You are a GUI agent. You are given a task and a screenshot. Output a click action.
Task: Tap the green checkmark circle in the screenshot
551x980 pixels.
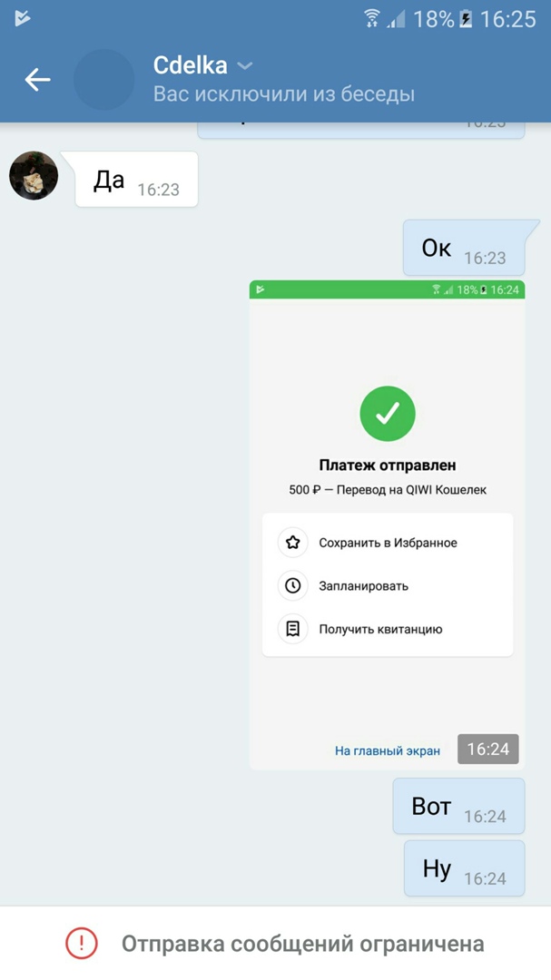pyautogui.click(x=388, y=414)
